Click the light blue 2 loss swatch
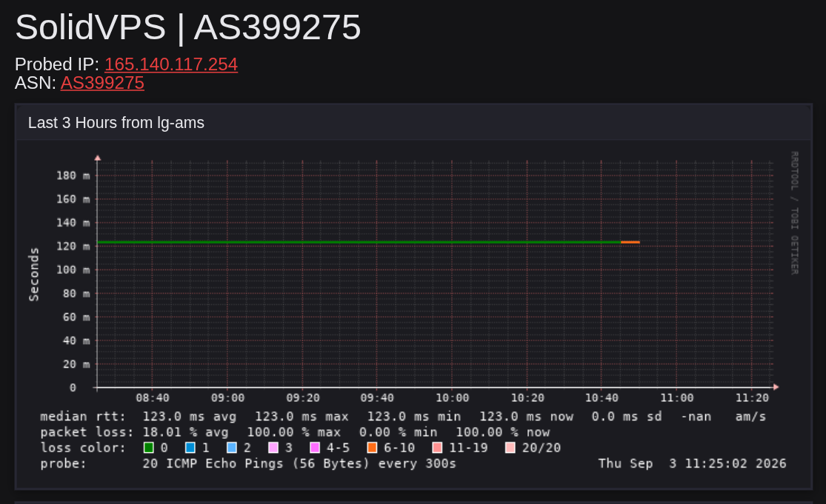The width and height of the screenshot is (826, 504). click(231, 448)
